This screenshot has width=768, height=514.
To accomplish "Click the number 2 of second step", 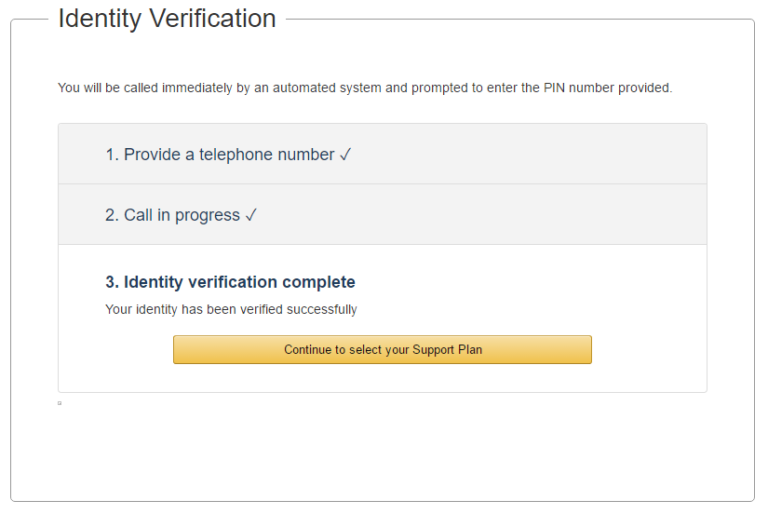I will 111,215.
